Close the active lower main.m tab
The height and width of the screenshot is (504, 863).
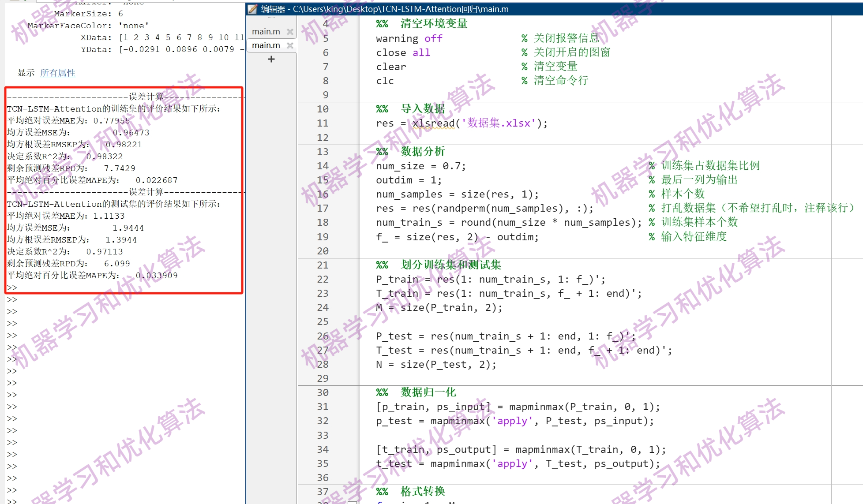pos(290,45)
